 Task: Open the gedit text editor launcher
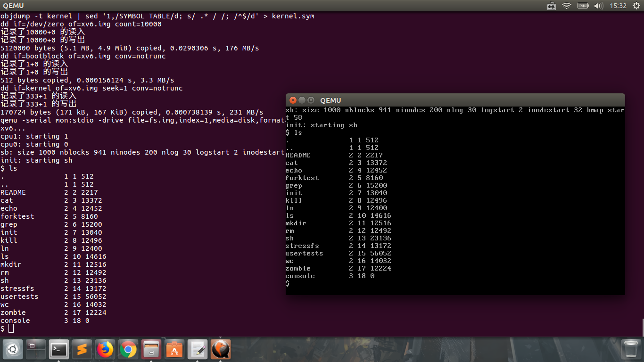pos(197,349)
